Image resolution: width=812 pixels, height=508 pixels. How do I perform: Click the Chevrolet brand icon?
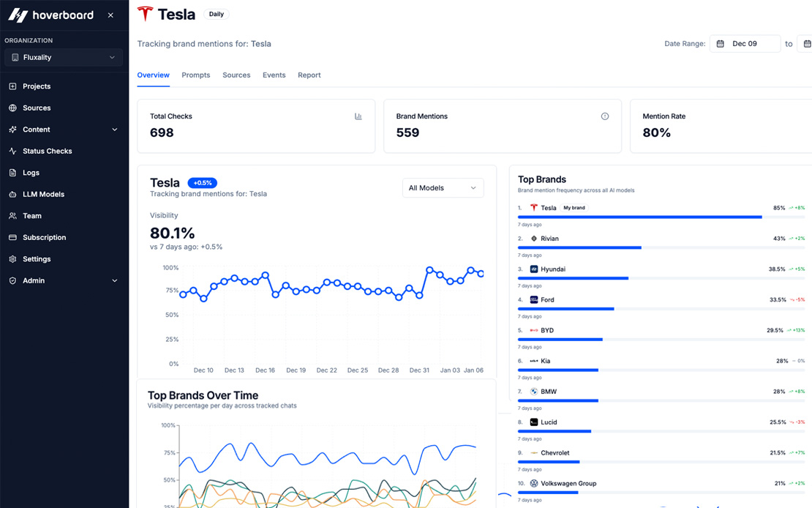coord(534,452)
